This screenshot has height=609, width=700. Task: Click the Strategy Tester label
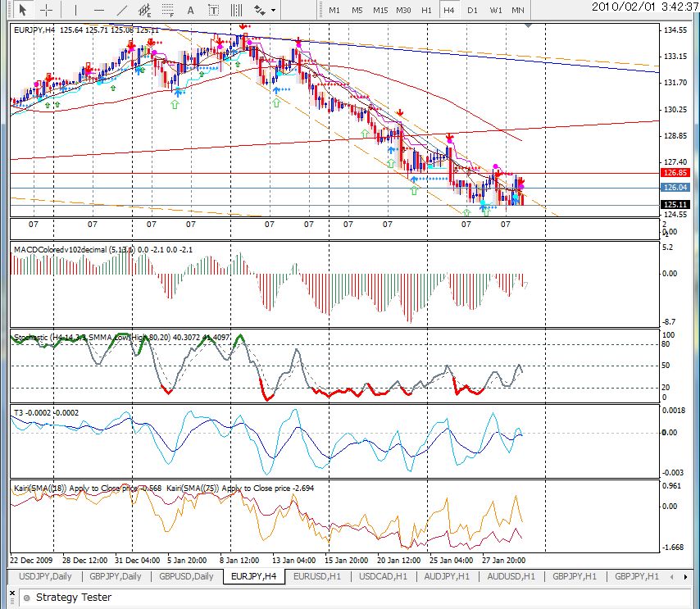(74, 597)
